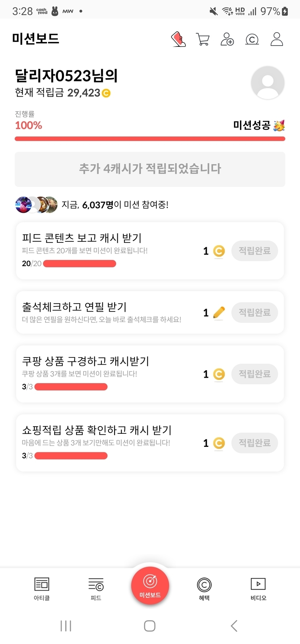The width and height of the screenshot is (300, 644).
Task: Switch to the 아티클 tab
Action: point(42,589)
